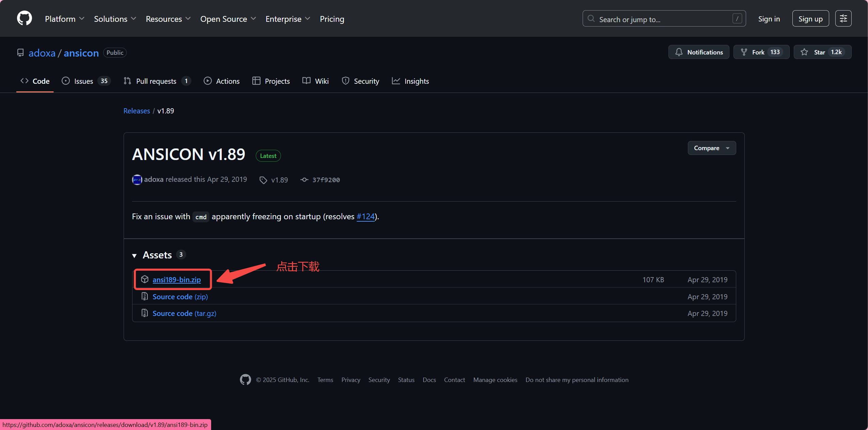Image resolution: width=868 pixels, height=430 pixels.
Task: Expand the Platform menu
Action: (64, 19)
